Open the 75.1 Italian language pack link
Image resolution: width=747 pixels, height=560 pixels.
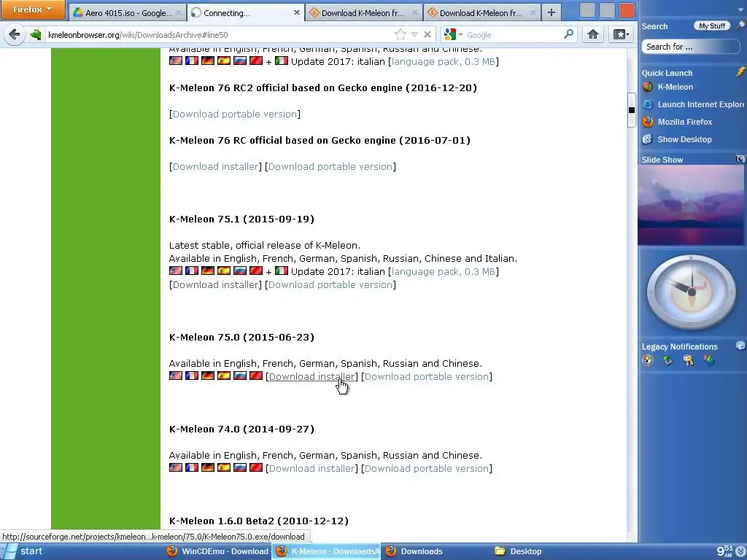pos(444,271)
